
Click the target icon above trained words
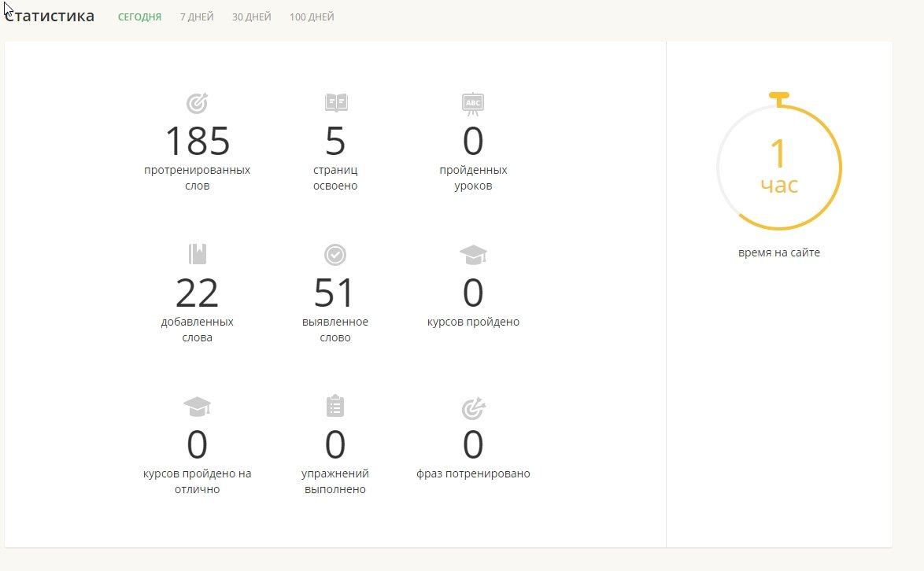[197, 103]
